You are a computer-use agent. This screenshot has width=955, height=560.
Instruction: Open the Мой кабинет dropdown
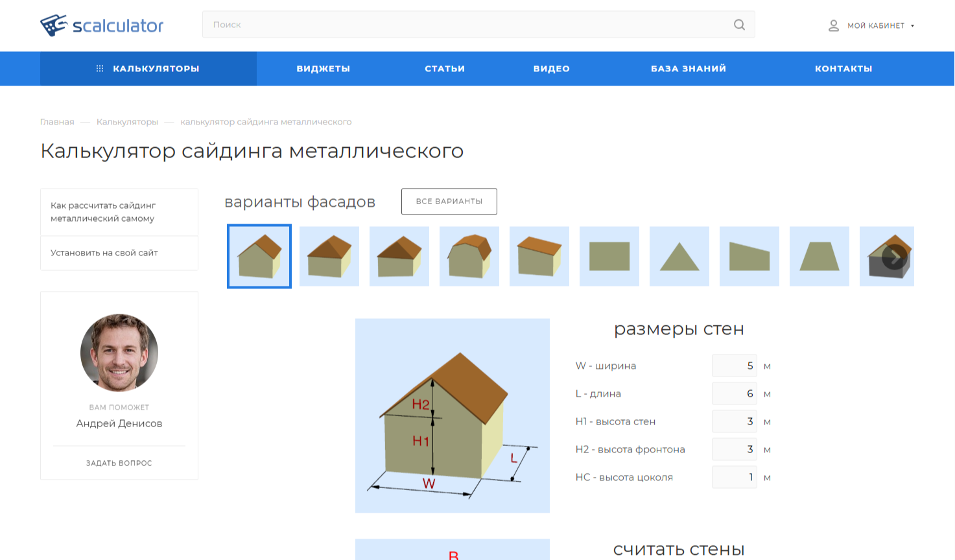(x=912, y=26)
